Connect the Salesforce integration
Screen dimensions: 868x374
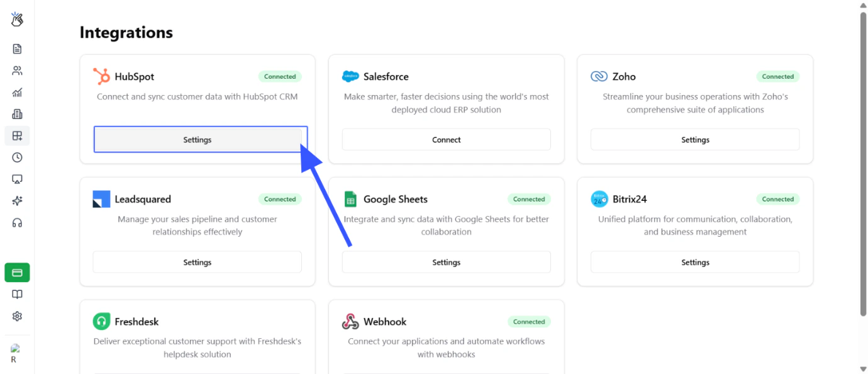click(446, 139)
